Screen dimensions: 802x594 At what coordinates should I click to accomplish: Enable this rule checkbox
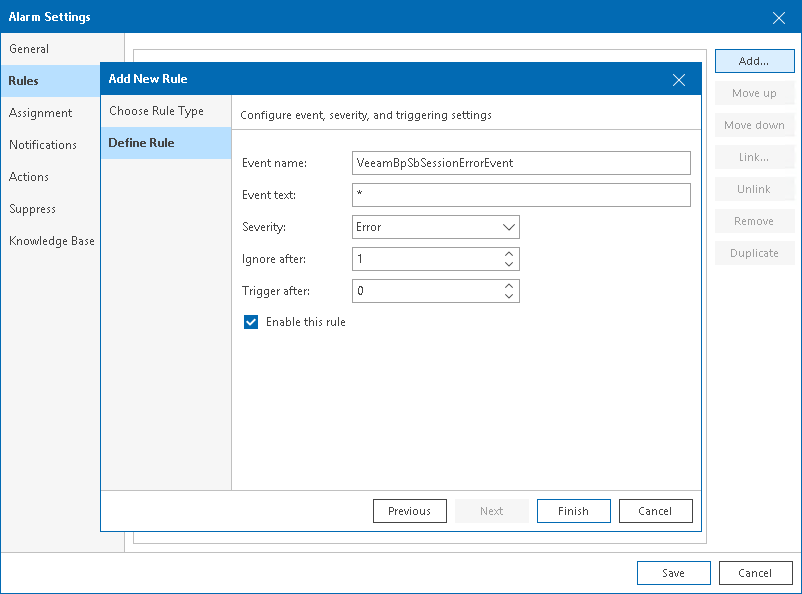tap(251, 322)
